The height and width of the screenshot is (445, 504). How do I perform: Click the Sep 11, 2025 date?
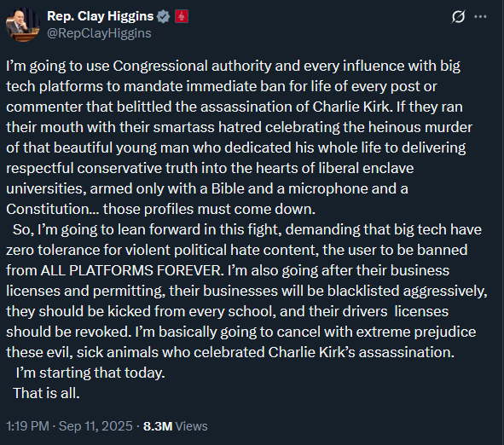(96, 426)
